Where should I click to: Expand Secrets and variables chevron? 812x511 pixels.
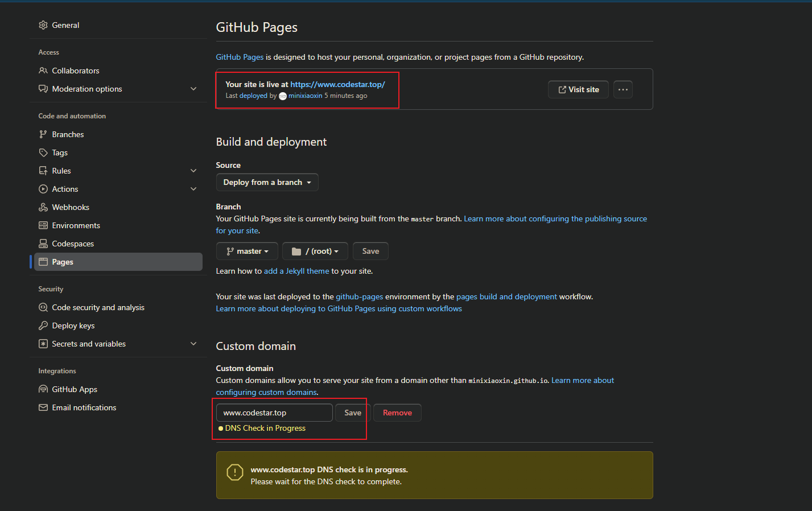[193, 344]
